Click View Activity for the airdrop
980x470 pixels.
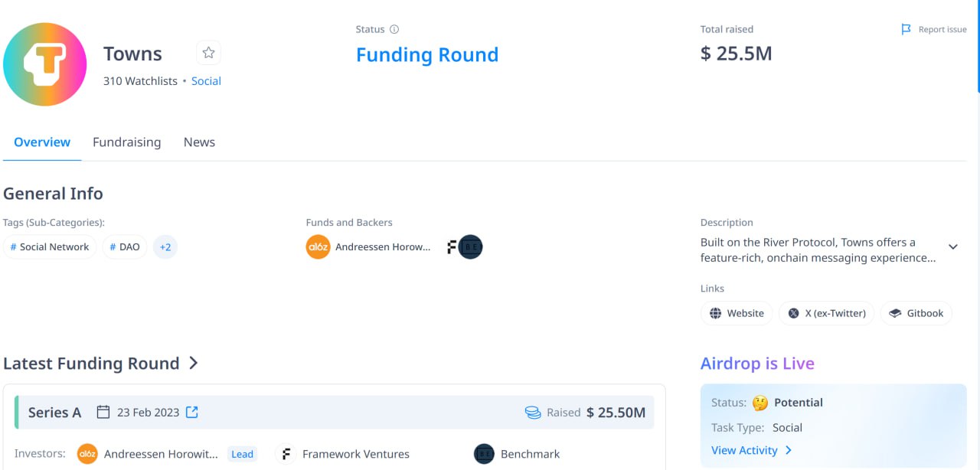[x=751, y=450]
